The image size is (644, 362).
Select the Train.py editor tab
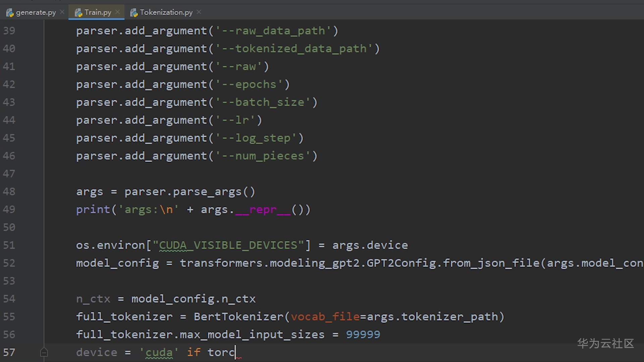click(98, 12)
